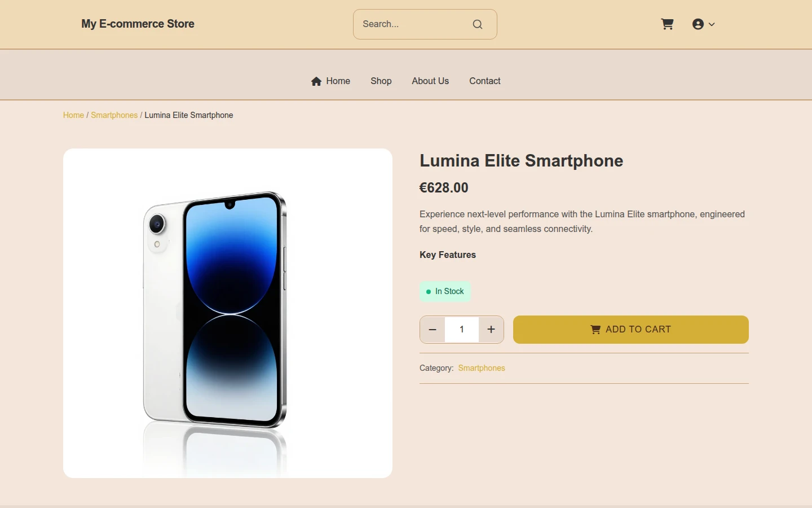Go to the About Us page
This screenshot has height=508, width=812.
[430, 81]
